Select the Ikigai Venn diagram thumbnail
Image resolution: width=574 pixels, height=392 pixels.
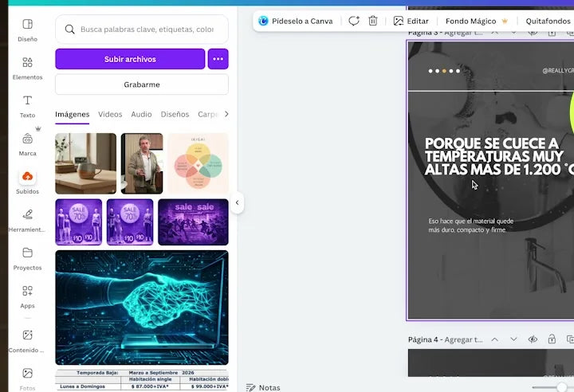click(198, 163)
